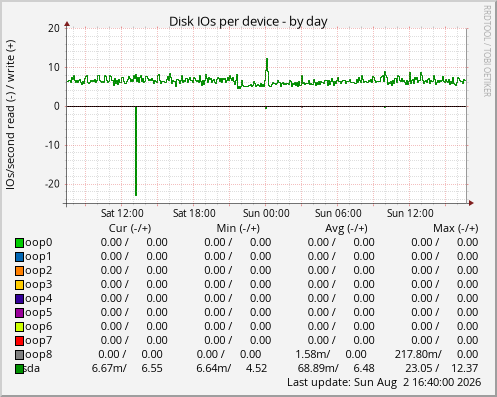The height and width of the screenshot is (397, 497).
Task: Click the 'Avg (-/+)' column header
Action: 346,229
